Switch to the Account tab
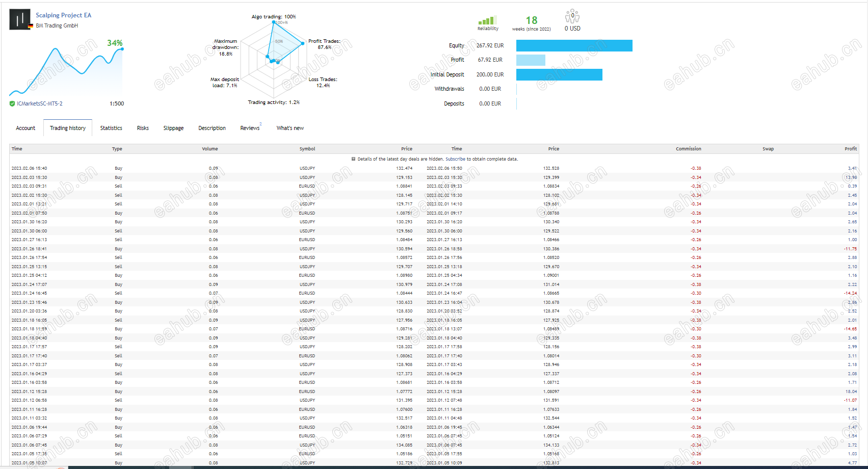 click(x=25, y=128)
